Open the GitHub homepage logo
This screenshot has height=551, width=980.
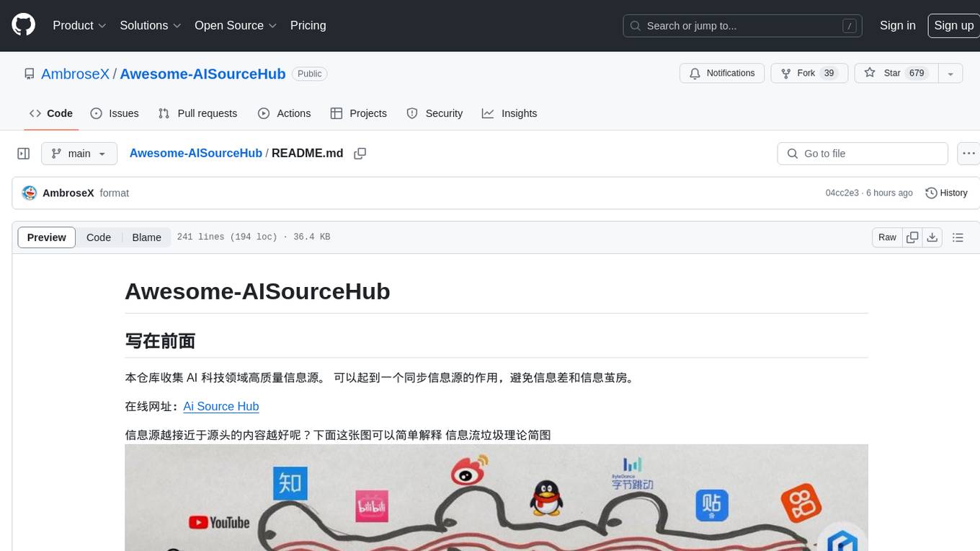point(24,25)
